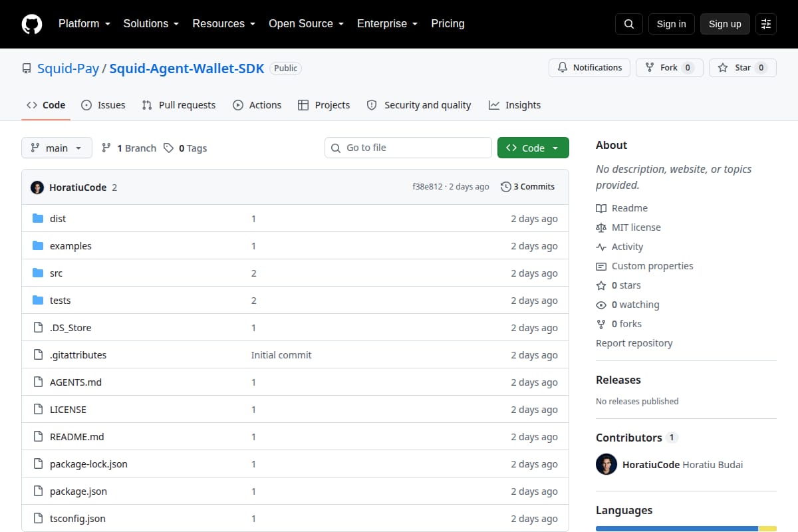This screenshot has height=532, width=798.
Task: Expand the Enterprise menu
Action: tap(388, 24)
